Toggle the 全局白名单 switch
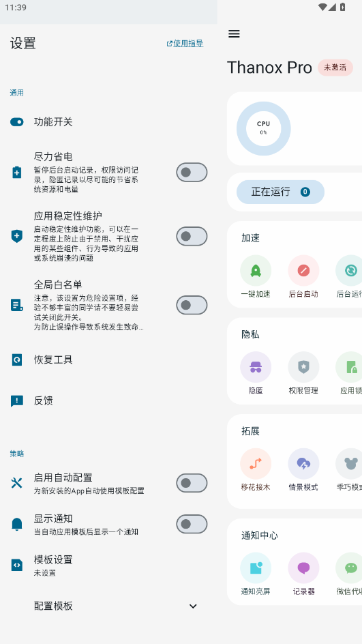This screenshot has height=644, width=362. [192, 305]
